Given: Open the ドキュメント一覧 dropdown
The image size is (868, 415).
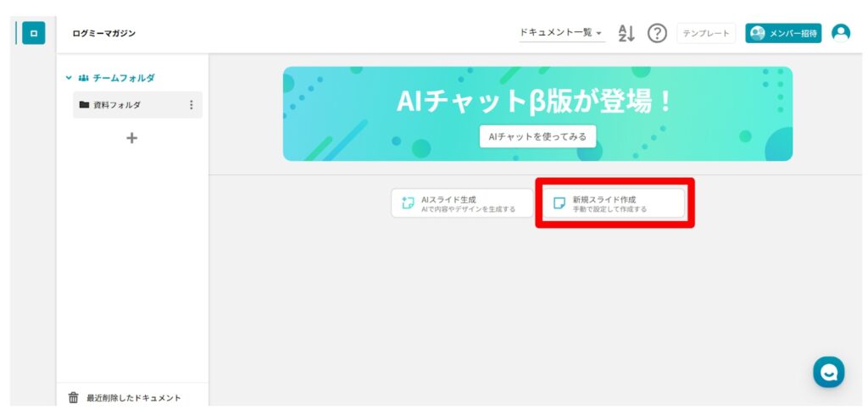Looking at the screenshot, I should [562, 33].
